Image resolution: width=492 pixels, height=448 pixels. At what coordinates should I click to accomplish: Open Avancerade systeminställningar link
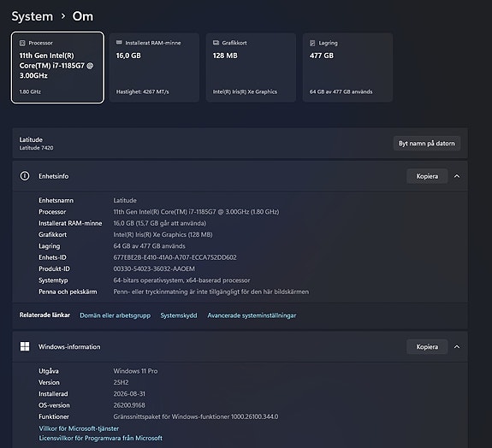[252, 315]
